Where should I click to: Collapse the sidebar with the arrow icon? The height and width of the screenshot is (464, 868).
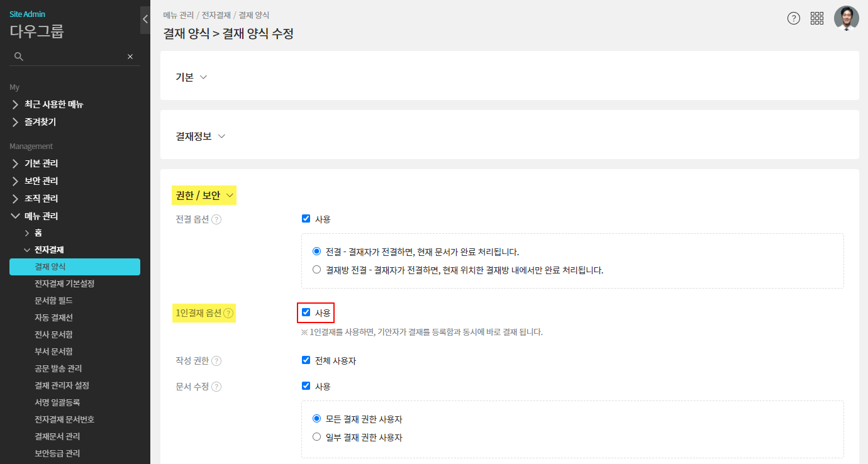(x=145, y=19)
